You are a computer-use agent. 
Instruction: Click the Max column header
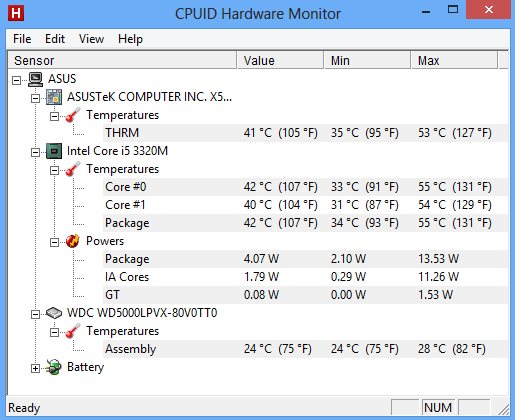point(455,60)
